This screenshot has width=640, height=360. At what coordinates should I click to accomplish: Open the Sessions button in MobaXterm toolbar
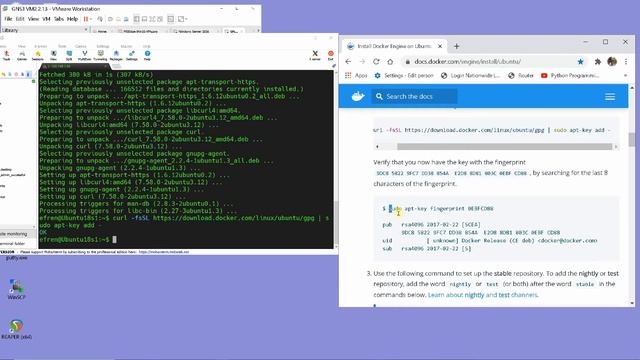click(x=38, y=56)
